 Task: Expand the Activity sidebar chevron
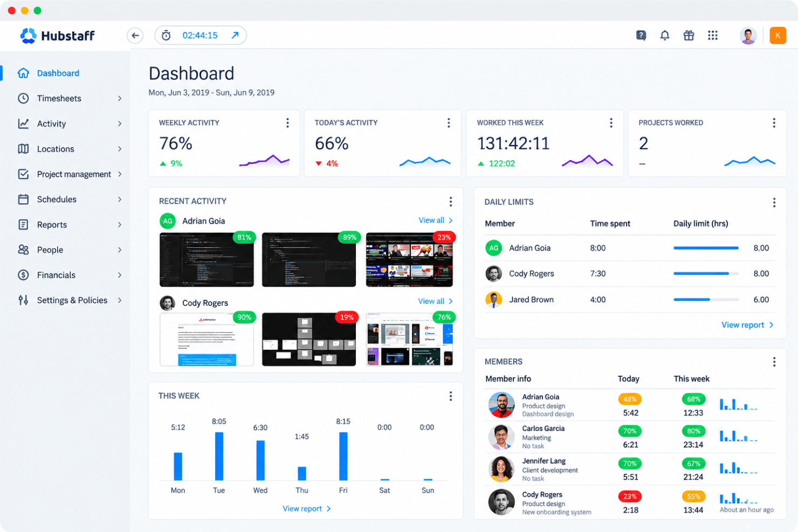click(120, 123)
